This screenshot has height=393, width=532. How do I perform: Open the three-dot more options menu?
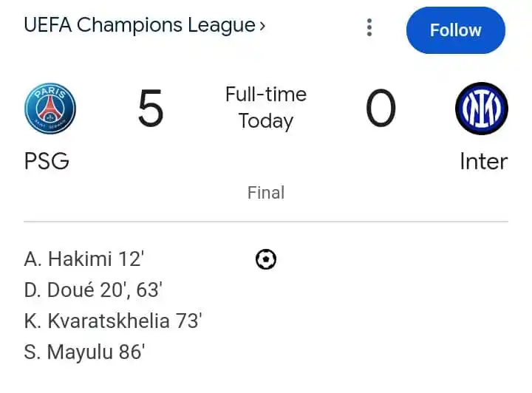[369, 27]
